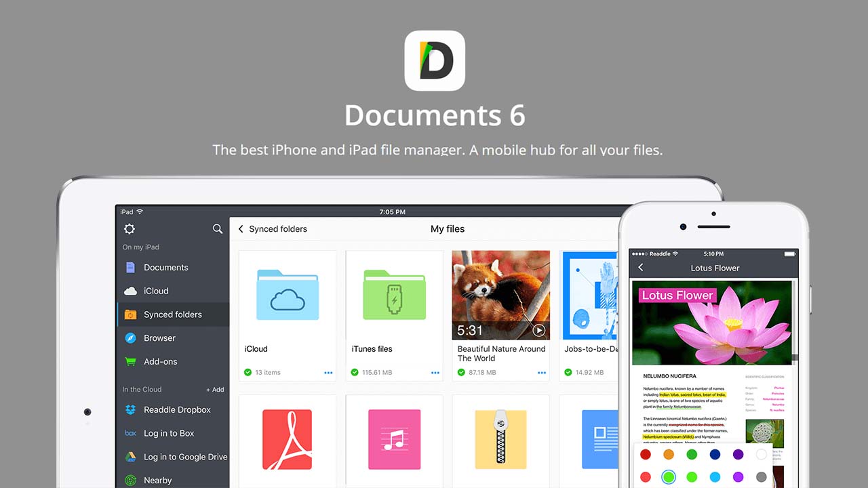The image size is (868, 488).
Task: Click Log in to Google Drive
Action: pyautogui.click(x=130, y=457)
